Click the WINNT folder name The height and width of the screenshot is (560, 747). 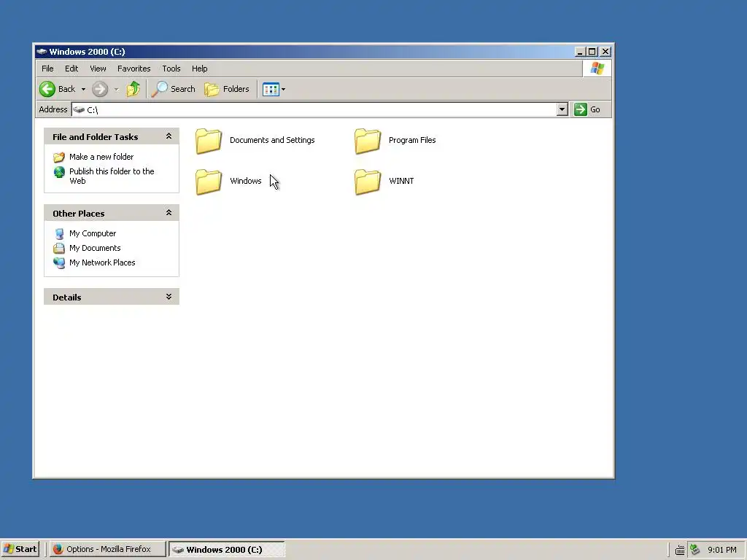(401, 181)
